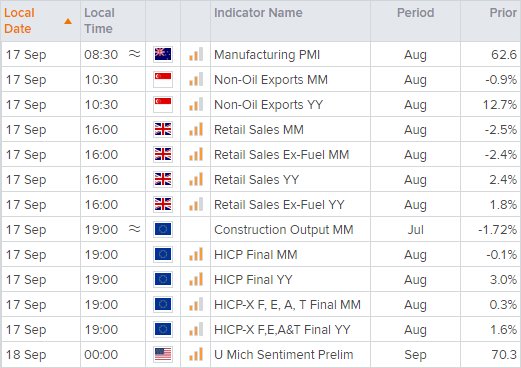Viewport: 521px width, 368px height.
Task: Click the Singapore flag beside Non-Oil Exports MM
Action: (163, 79)
